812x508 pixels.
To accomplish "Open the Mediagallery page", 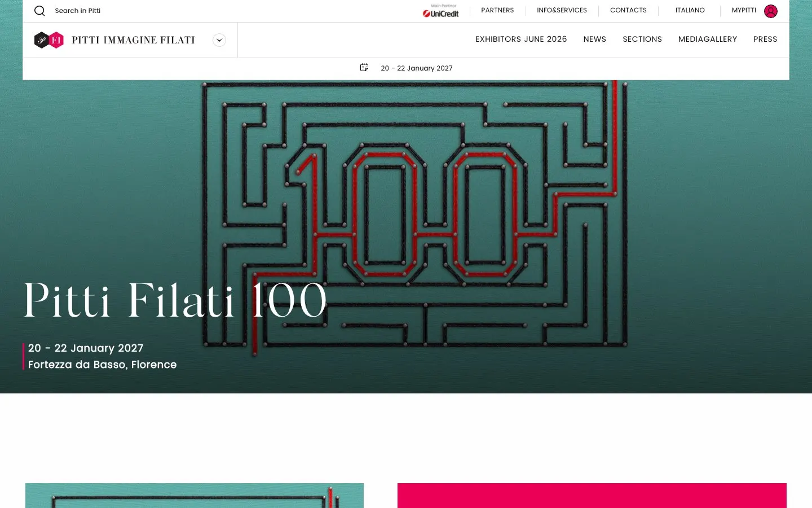I will coord(708,39).
